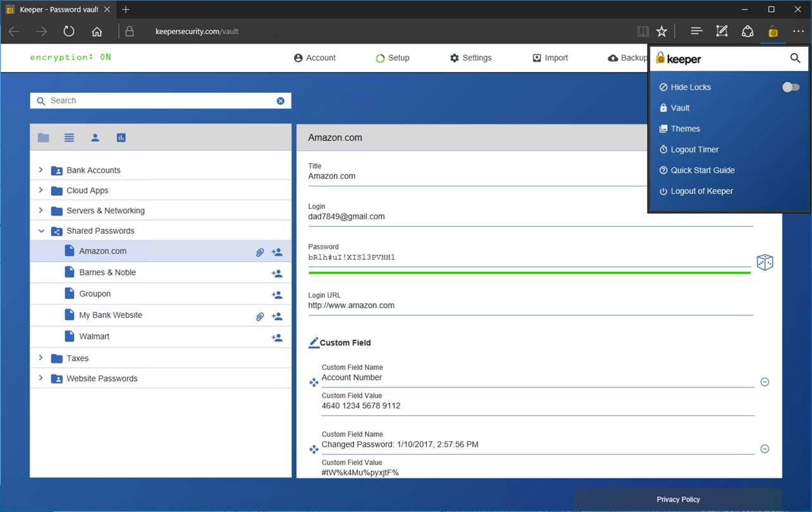Image resolution: width=812 pixels, height=512 pixels.
Task: Click the Privacy Policy link
Action: click(x=678, y=499)
